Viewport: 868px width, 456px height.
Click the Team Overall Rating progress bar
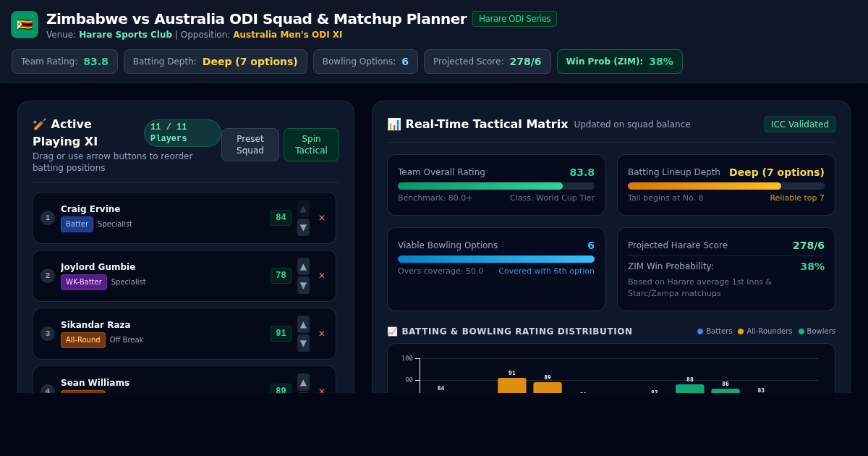pyautogui.click(x=496, y=186)
